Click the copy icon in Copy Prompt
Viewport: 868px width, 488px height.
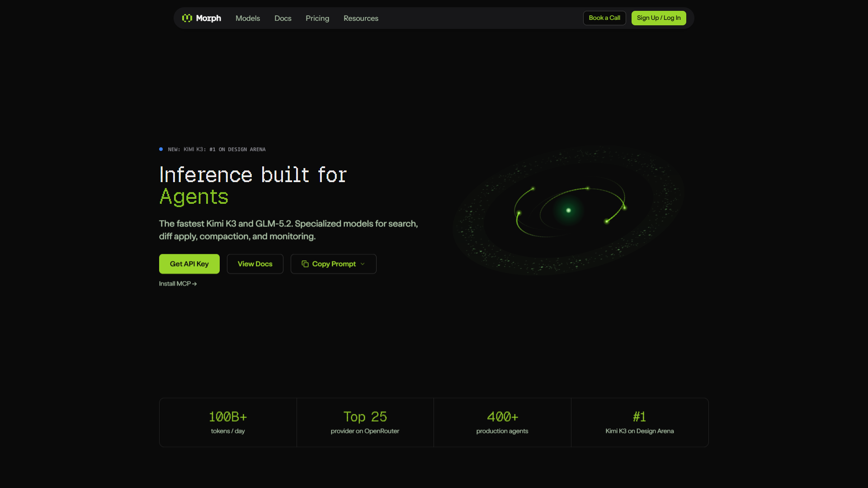pyautogui.click(x=305, y=264)
